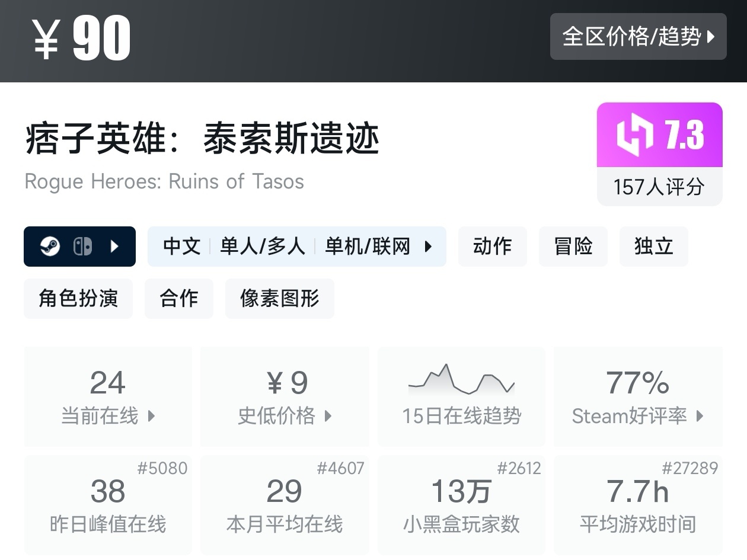Click the Steam platform icon
747x560 pixels.
(50, 247)
